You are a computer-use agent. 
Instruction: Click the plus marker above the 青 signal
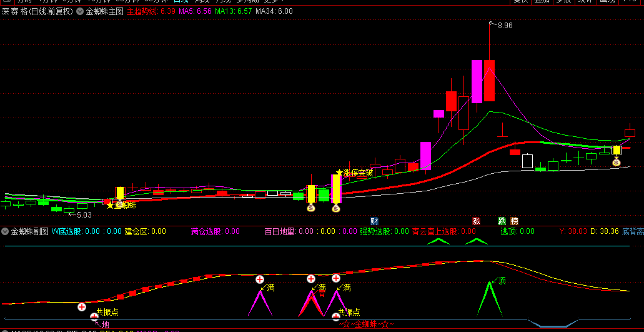tap(311, 279)
